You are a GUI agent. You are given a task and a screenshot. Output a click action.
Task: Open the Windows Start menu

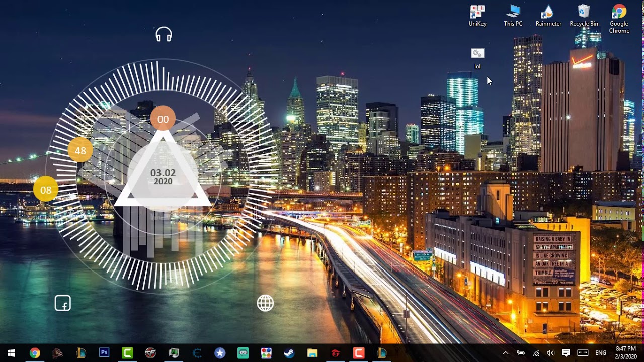[x=11, y=353]
